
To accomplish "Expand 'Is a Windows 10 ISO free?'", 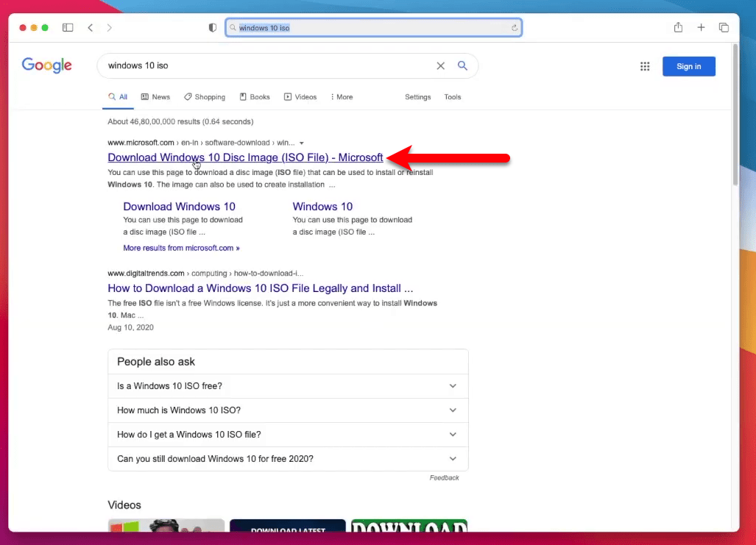I will 288,386.
